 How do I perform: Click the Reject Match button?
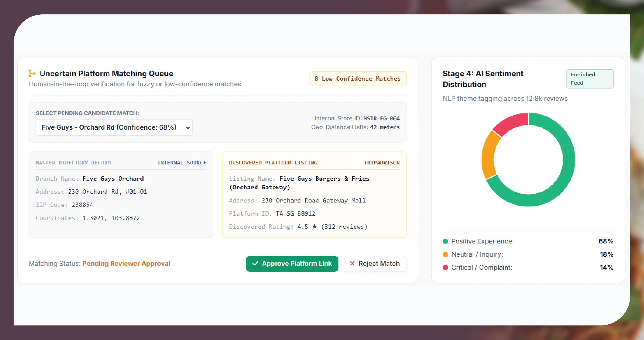coord(375,264)
